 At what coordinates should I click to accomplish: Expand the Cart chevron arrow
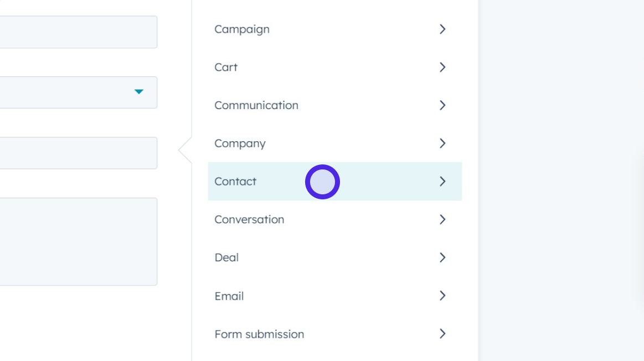pos(442,68)
